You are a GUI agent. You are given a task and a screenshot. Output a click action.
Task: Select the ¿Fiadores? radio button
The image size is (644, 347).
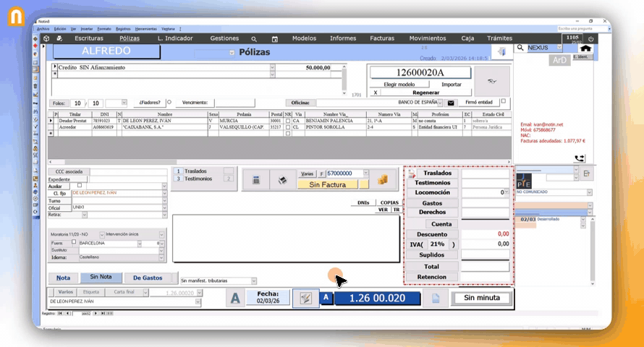click(x=169, y=103)
